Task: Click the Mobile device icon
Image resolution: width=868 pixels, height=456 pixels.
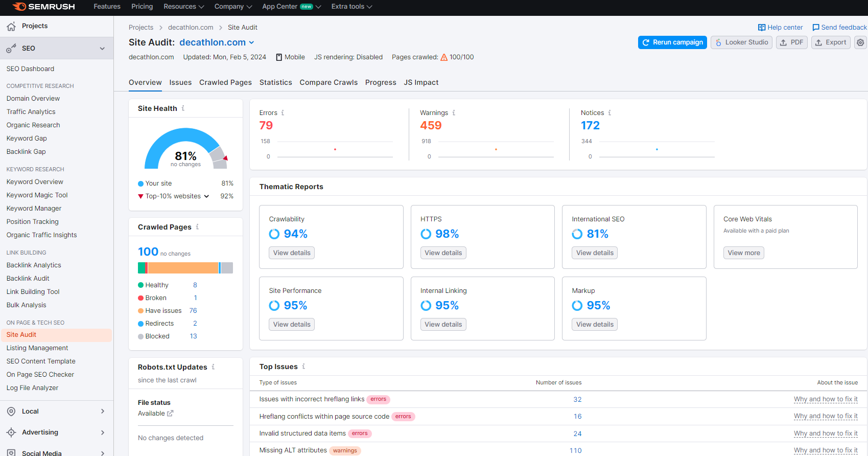Action: click(279, 57)
